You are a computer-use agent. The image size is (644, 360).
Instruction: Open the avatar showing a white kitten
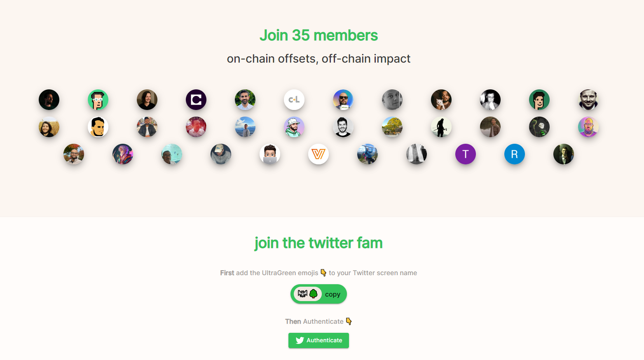pos(441,100)
